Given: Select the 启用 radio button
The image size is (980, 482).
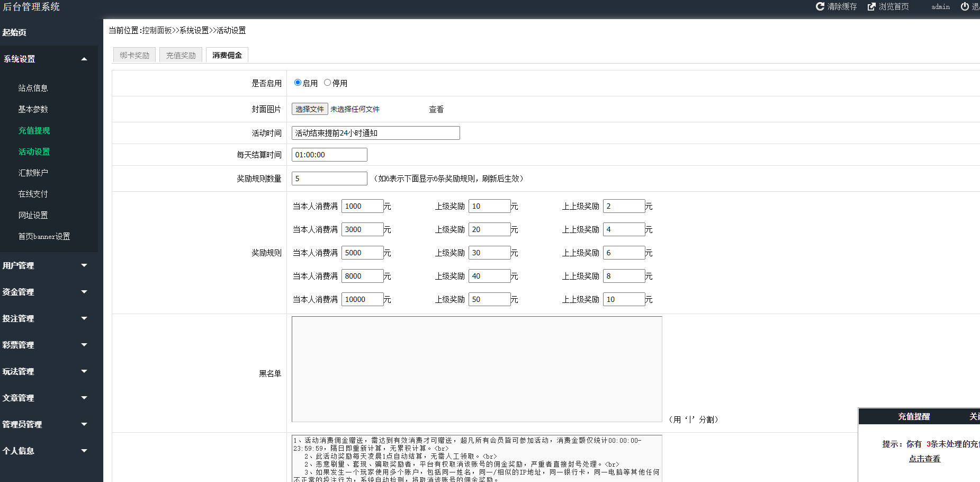Looking at the screenshot, I should click(298, 83).
